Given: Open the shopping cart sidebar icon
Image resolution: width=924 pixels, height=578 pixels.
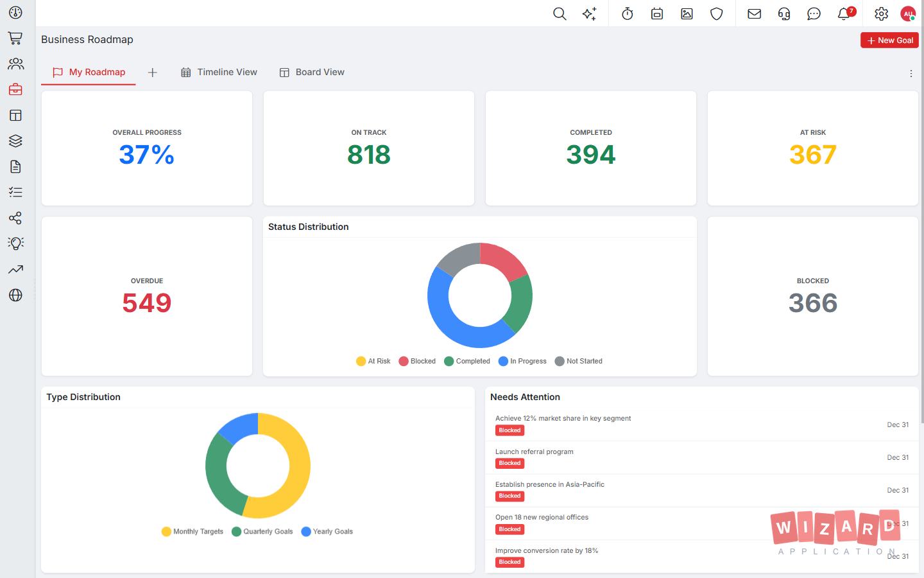Looking at the screenshot, I should 15,39.
